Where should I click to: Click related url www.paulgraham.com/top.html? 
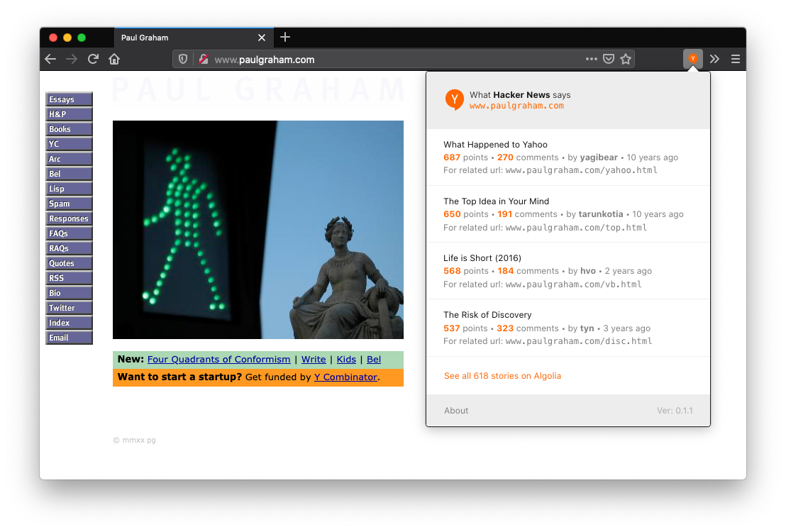click(x=577, y=228)
